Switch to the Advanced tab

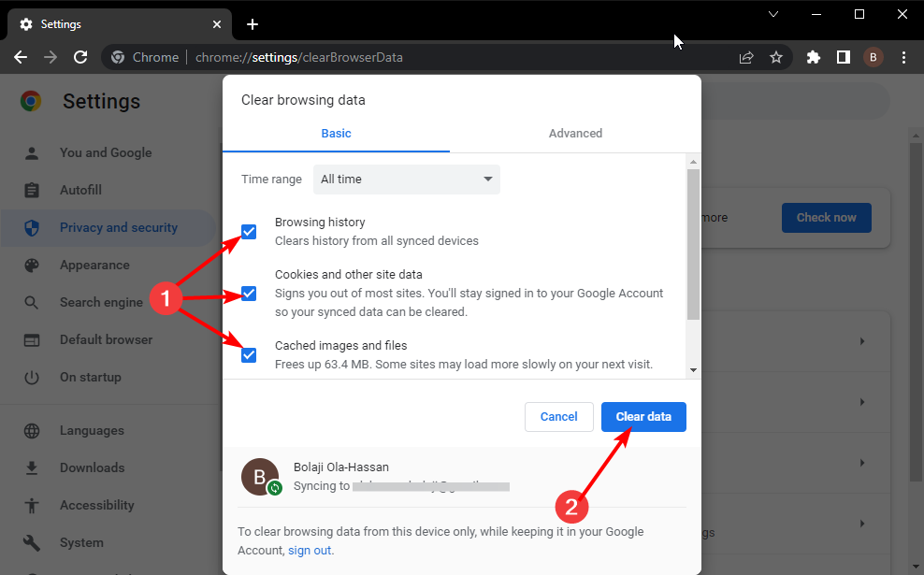pos(575,133)
